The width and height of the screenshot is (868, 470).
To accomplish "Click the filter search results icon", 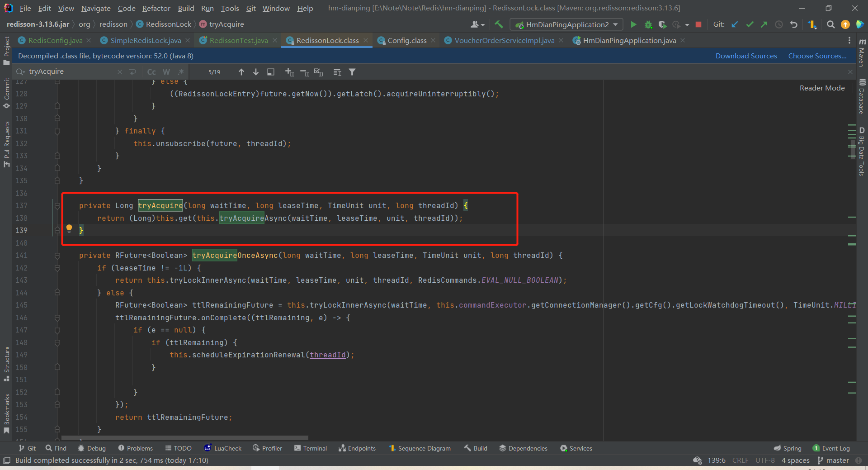I will 352,72.
